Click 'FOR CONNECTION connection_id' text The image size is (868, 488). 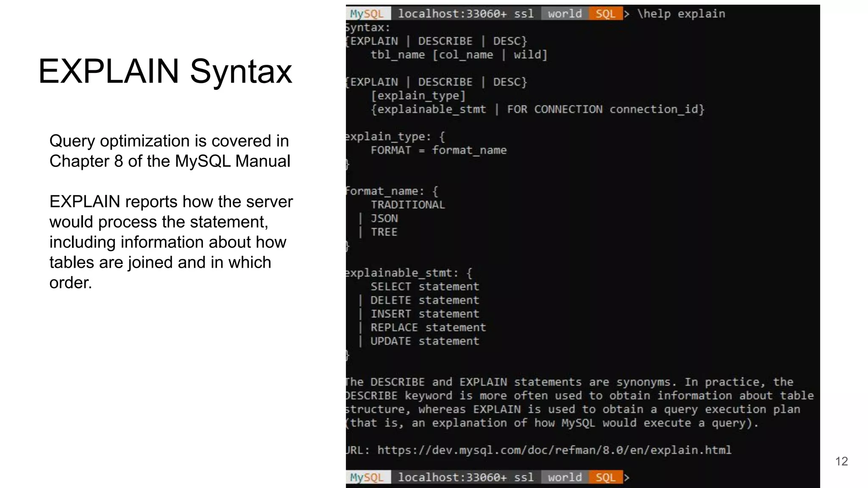602,109
